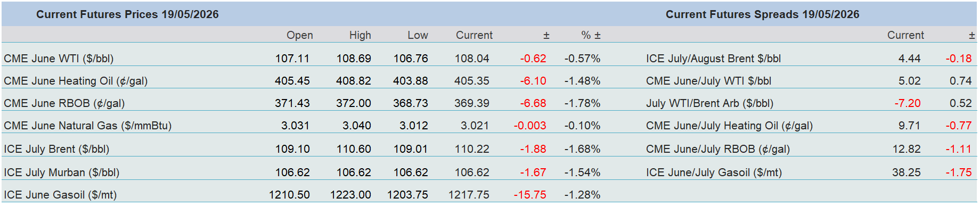The image size is (980, 206).
Task: Select CME June Natural Gas ($/mmBtu) label
Action: tap(87, 126)
